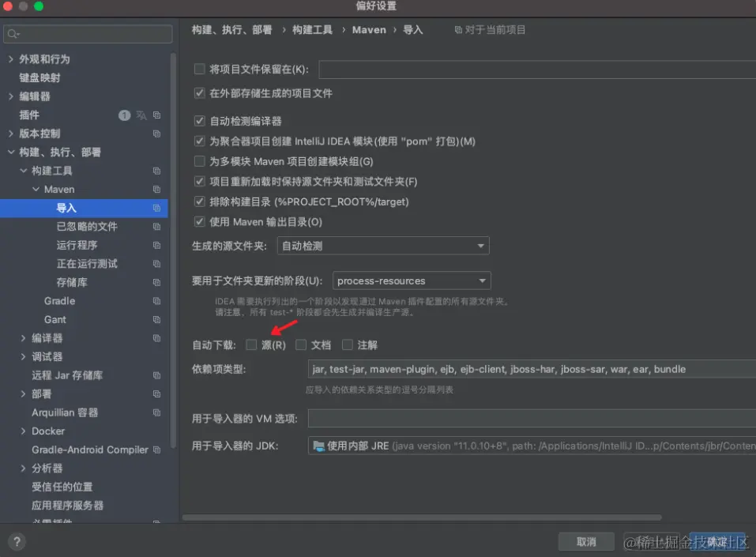Toggle 自动检测编译器 checkbox
The height and width of the screenshot is (557, 756).
[199, 121]
